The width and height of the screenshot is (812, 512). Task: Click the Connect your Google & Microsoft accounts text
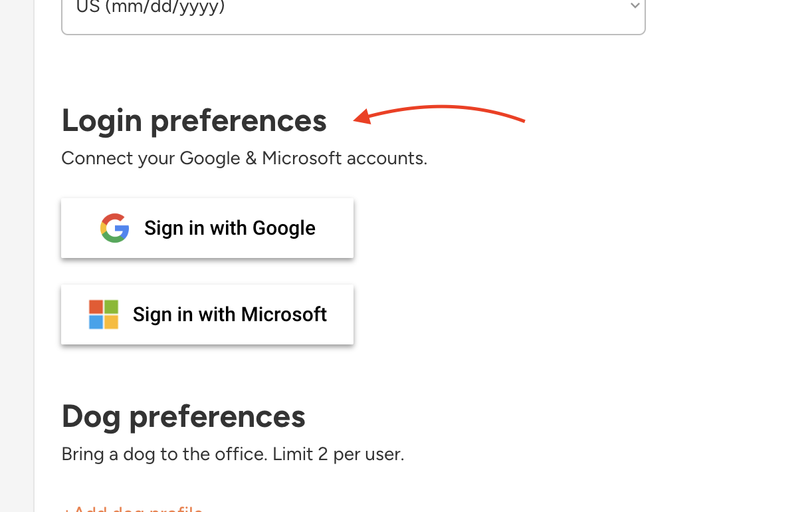pos(244,158)
